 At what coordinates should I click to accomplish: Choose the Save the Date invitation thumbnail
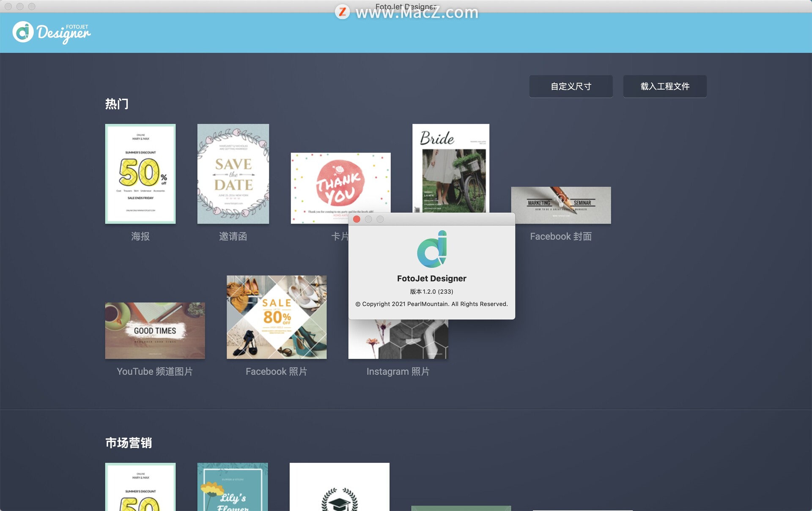tap(233, 174)
